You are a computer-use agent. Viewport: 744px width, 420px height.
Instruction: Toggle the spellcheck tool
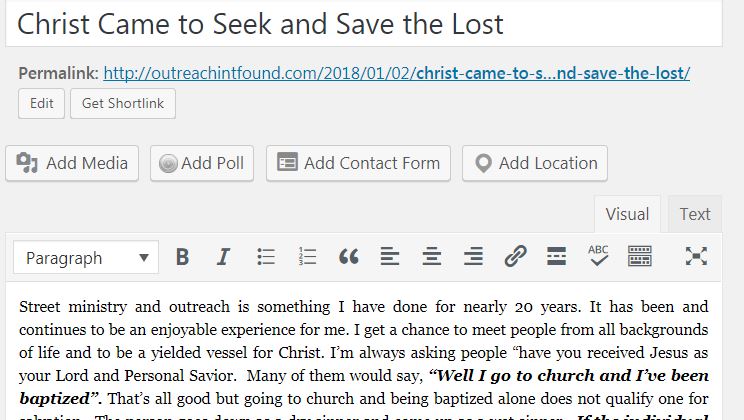coord(598,256)
